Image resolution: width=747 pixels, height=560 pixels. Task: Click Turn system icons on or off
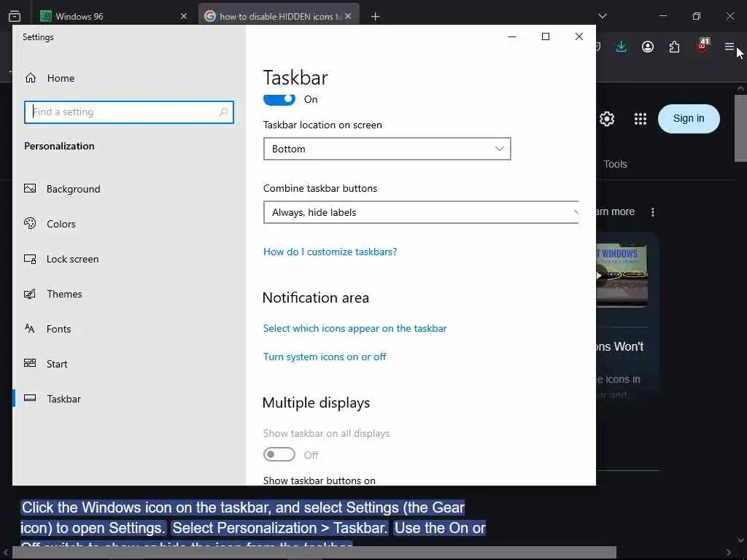click(x=325, y=357)
